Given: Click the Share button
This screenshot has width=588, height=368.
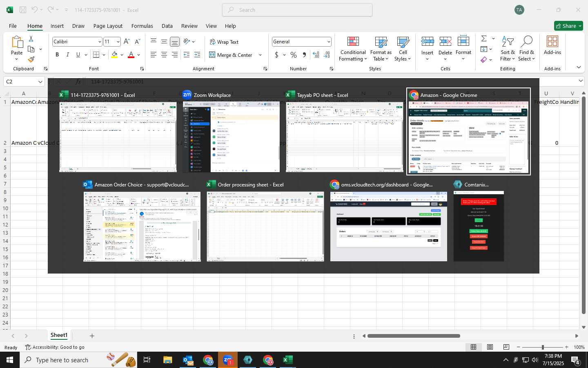Looking at the screenshot, I should point(568,26).
